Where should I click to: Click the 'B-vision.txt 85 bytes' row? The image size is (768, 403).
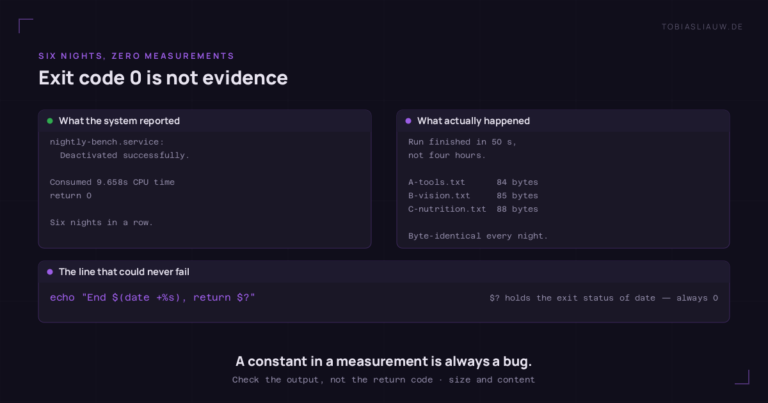pos(473,196)
